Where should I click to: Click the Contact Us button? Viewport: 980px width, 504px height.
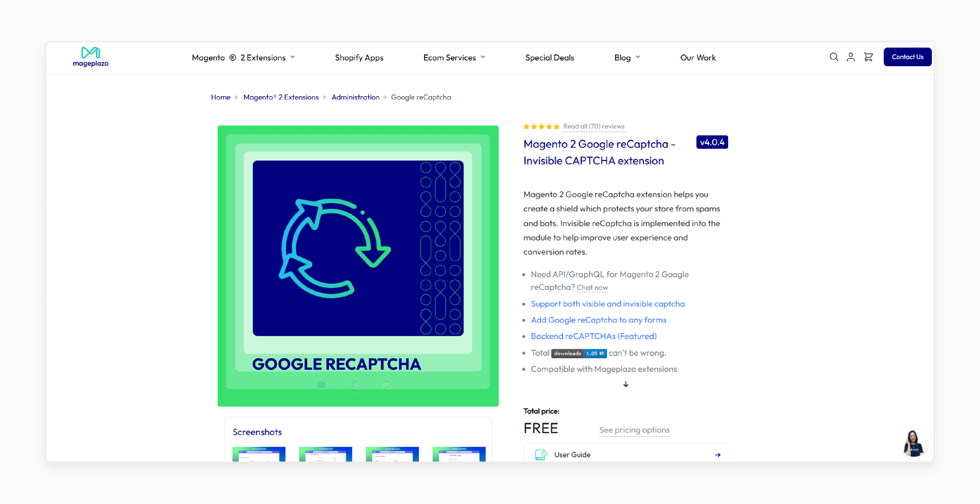point(907,57)
